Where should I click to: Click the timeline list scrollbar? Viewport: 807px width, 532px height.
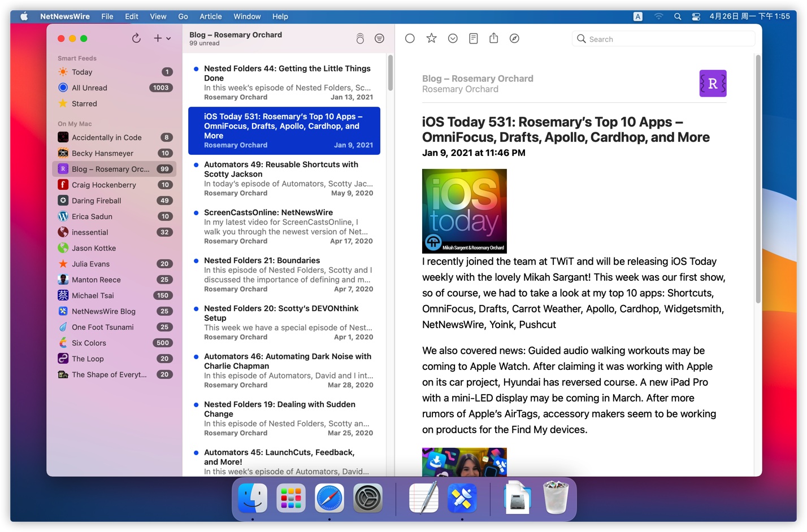coord(390,72)
